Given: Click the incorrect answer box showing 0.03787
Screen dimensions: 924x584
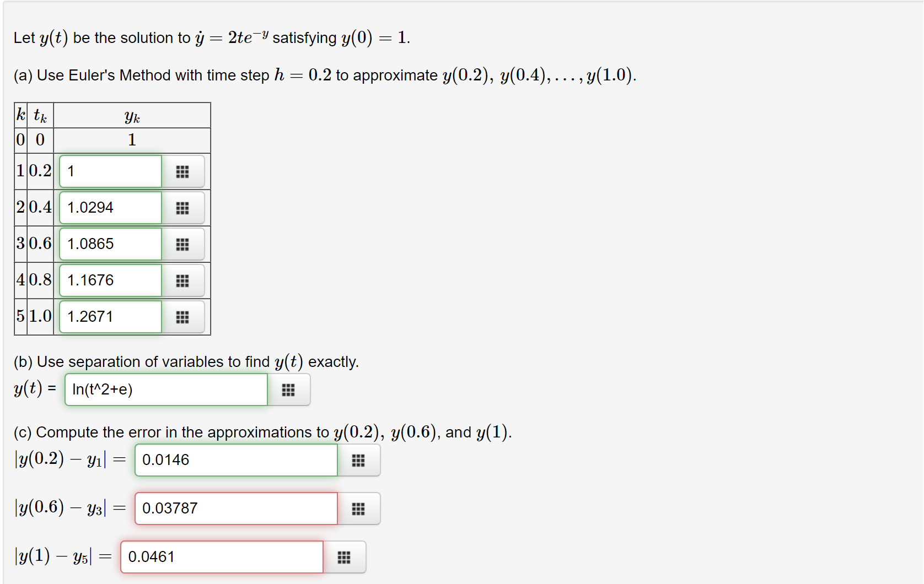Looking at the screenshot, I should [235, 509].
